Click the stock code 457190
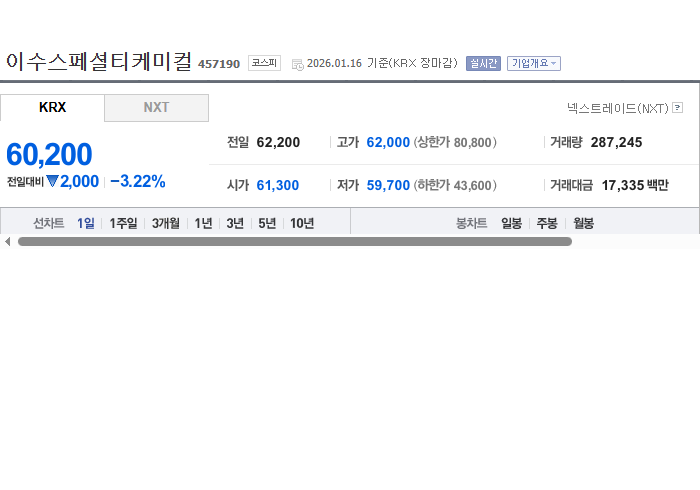Viewport: 700px width, 490px height. (219, 64)
